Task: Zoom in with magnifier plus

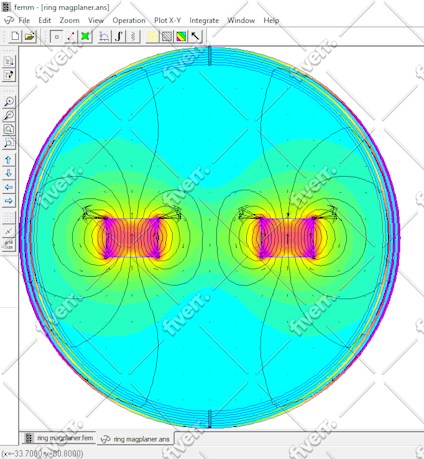Action: [x=9, y=101]
